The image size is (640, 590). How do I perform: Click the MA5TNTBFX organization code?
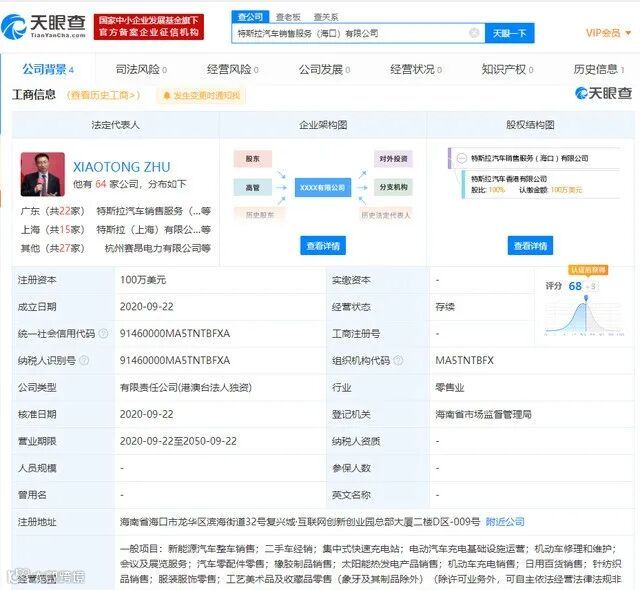[x=464, y=360]
